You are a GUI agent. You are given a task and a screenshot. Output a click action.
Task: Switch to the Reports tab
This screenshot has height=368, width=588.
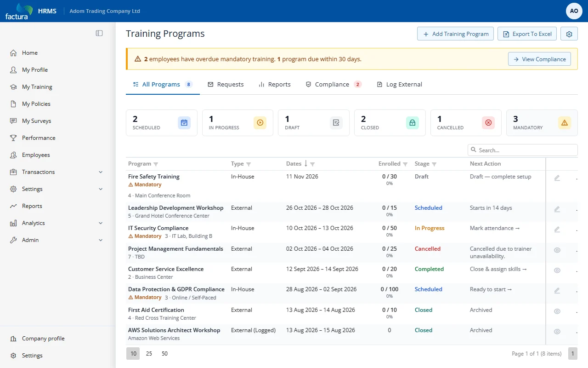(x=275, y=85)
